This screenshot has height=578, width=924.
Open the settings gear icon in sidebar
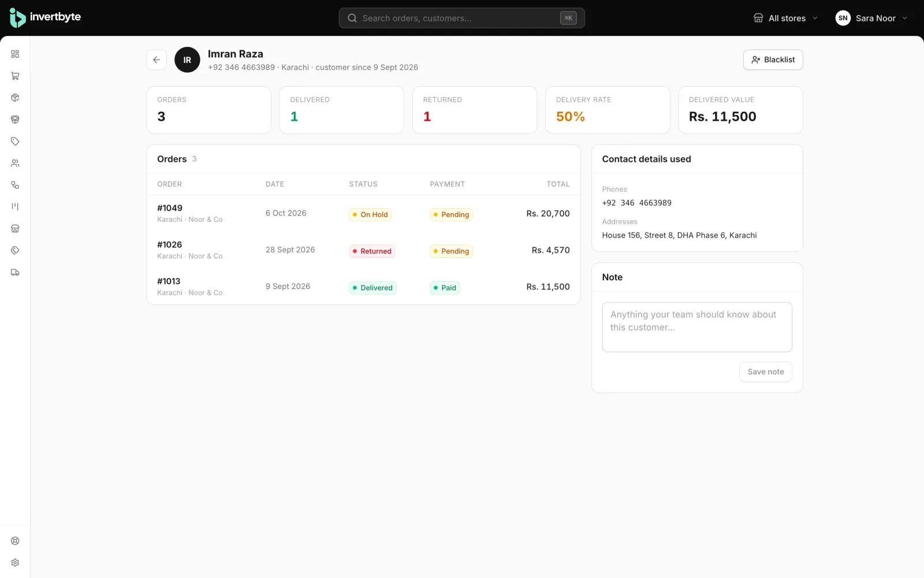tap(15, 562)
